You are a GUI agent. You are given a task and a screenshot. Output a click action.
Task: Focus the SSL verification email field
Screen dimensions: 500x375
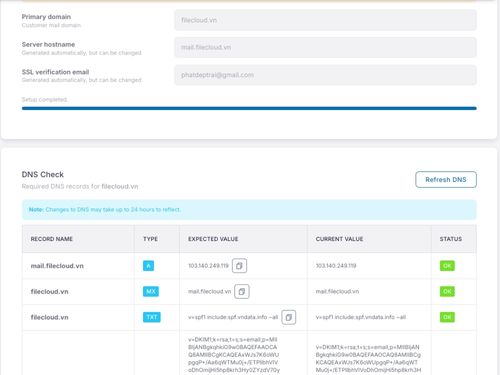[325, 75]
